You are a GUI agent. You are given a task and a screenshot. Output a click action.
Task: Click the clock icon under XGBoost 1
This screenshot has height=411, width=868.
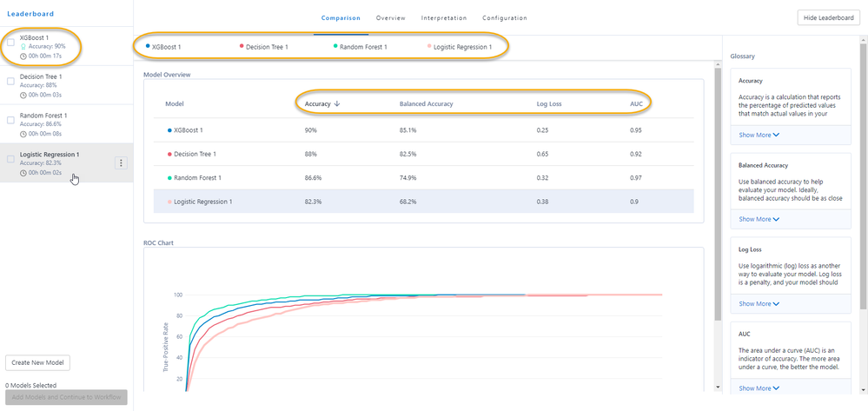click(x=23, y=56)
